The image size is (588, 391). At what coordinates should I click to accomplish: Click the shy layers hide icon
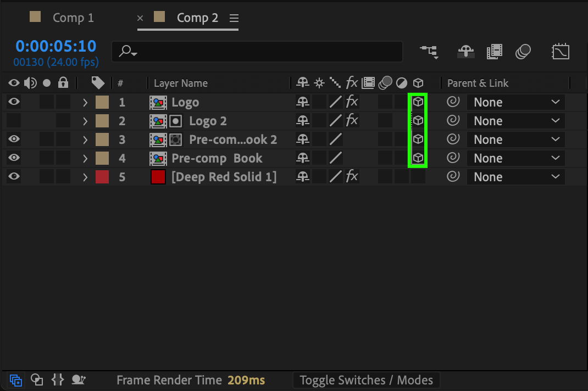coord(465,52)
